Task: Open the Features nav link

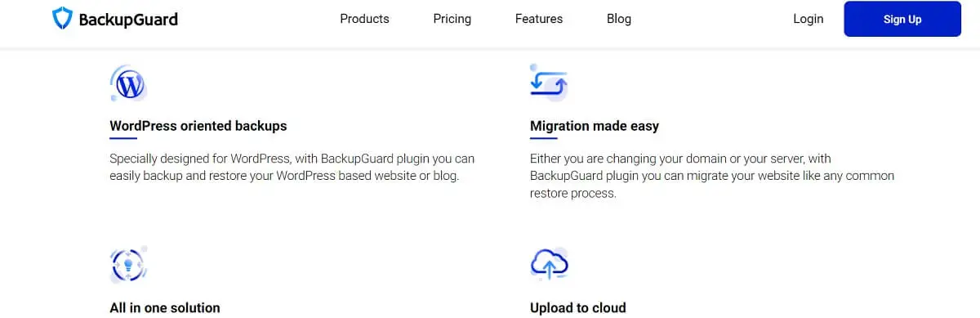Action: click(x=539, y=19)
